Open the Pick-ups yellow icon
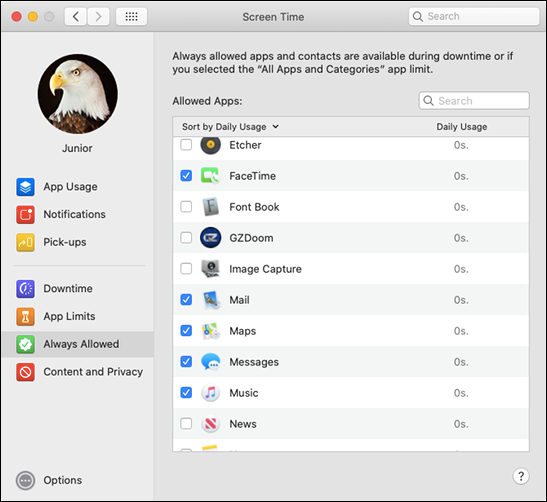Viewport: 547px width, 502px height. (x=25, y=242)
